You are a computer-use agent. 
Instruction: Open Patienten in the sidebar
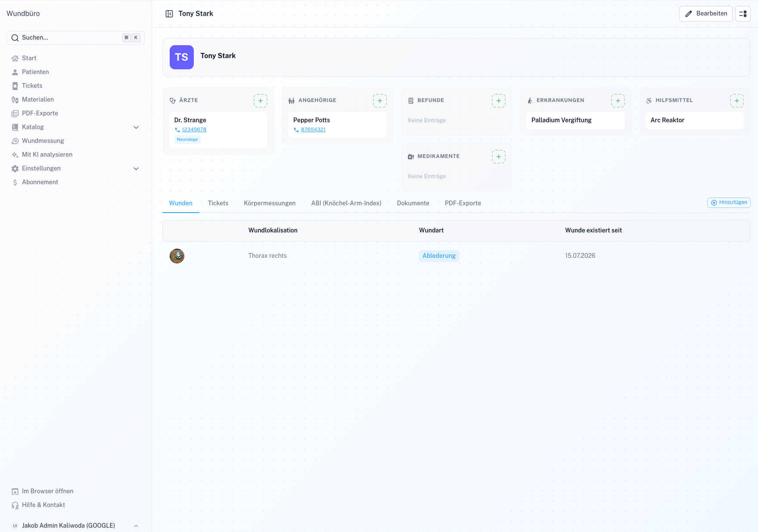[75, 72]
